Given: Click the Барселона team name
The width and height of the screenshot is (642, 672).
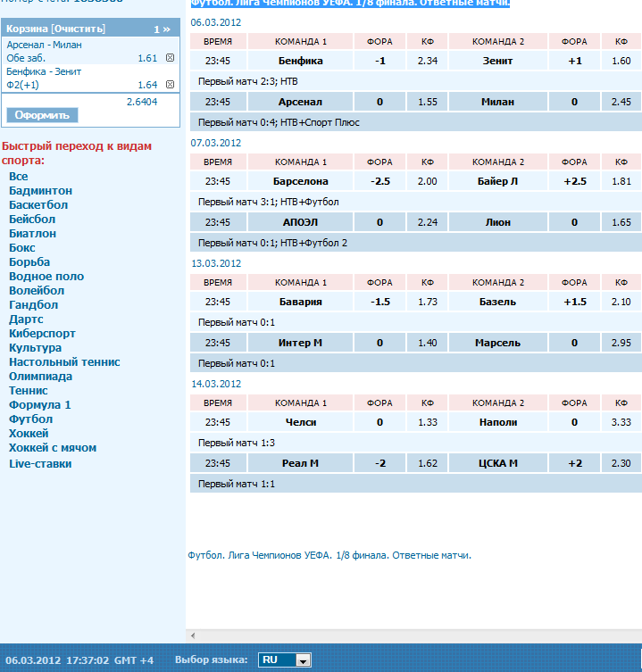Looking at the screenshot, I should coord(301,181).
